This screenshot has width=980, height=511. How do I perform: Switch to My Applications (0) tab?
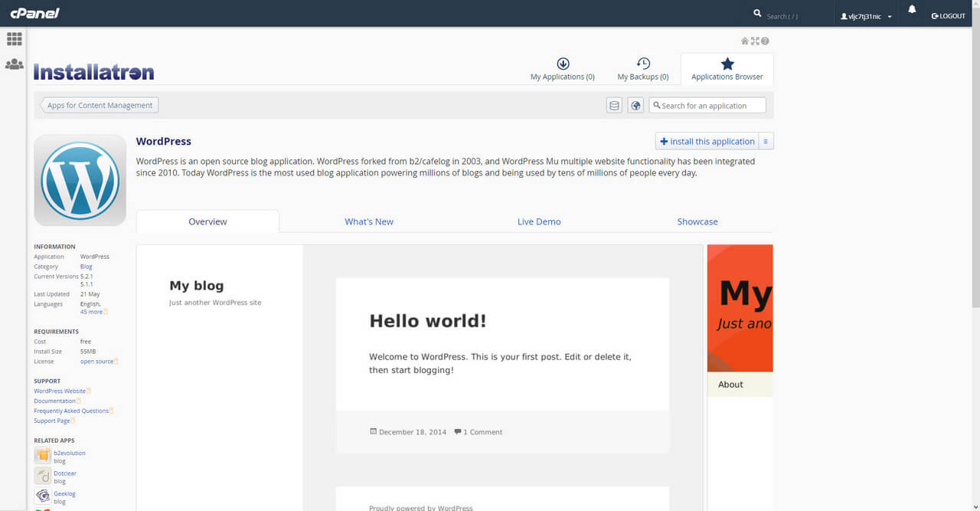pos(563,69)
